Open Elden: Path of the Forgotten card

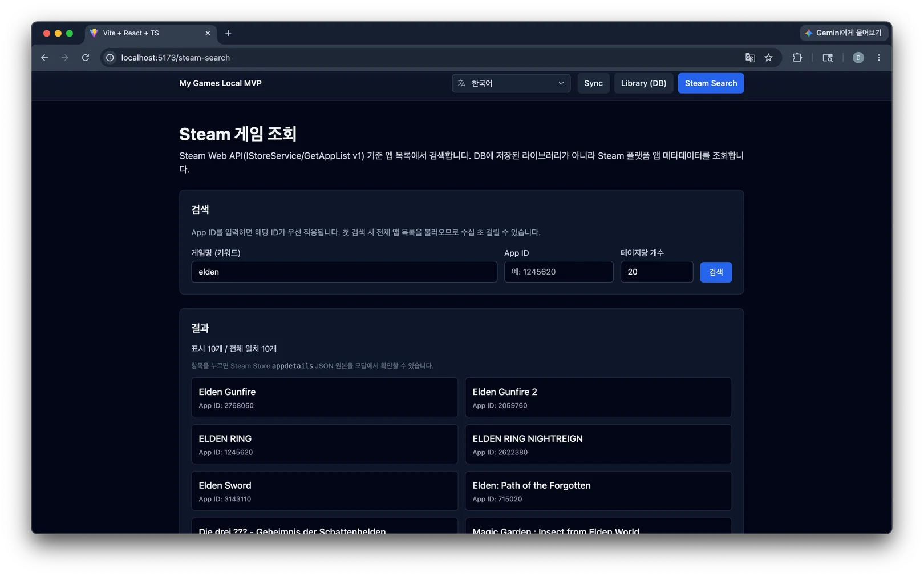[x=598, y=491]
